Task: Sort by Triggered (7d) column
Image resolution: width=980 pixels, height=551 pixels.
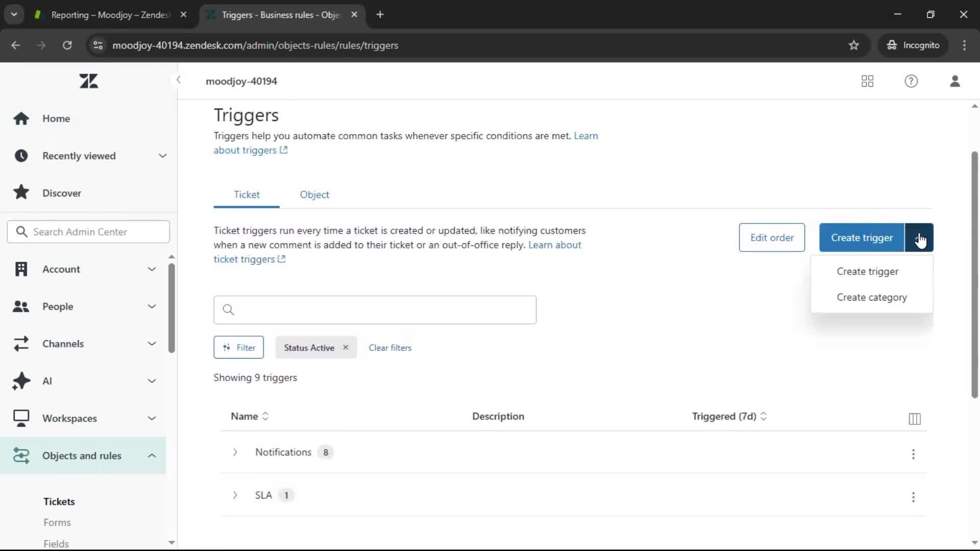Action: pyautogui.click(x=729, y=416)
